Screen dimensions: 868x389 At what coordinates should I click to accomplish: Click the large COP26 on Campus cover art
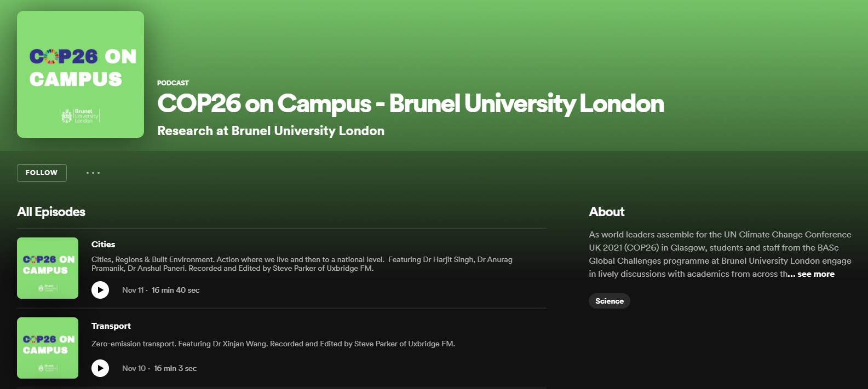click(x=81, y=74)
